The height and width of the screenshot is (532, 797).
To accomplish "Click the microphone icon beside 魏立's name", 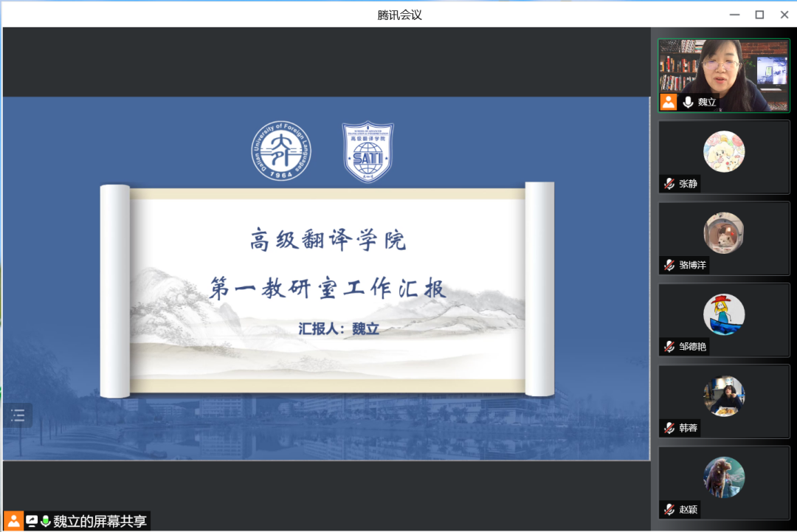I will click(688, 102).
